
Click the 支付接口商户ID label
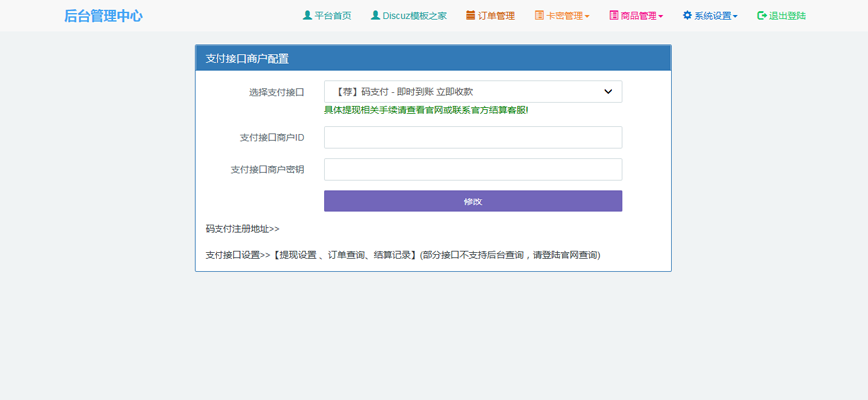tap(272, 138)
